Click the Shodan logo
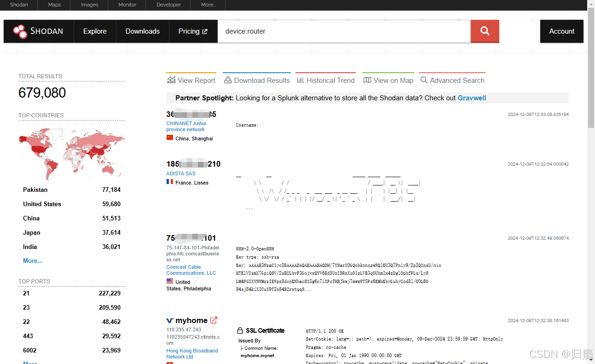 pyautogui.click(x=38, y=31)
